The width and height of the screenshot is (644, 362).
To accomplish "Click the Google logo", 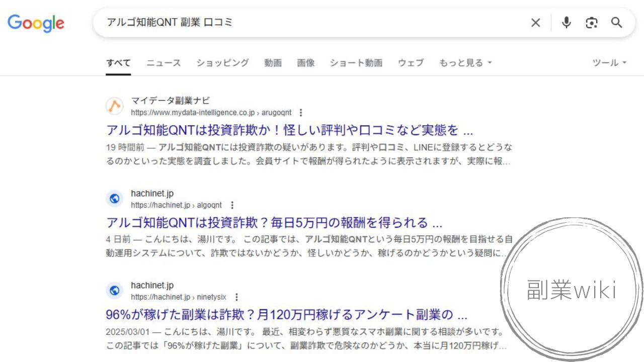I will (x=36, y=23).
